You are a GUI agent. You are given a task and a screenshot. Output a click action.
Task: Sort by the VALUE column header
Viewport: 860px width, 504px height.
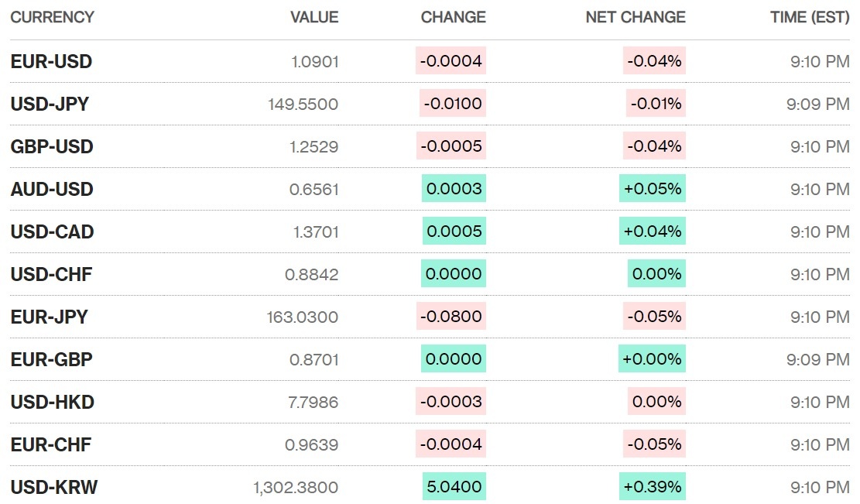tap(314, 17)
